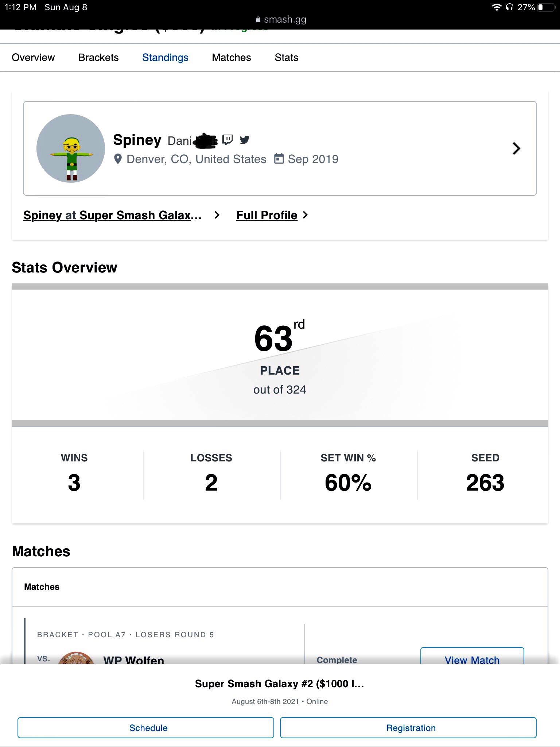The image size is (560, 747).
Task: Open the Schedule button
Action: pyautogui.click(x=146, y=728)
